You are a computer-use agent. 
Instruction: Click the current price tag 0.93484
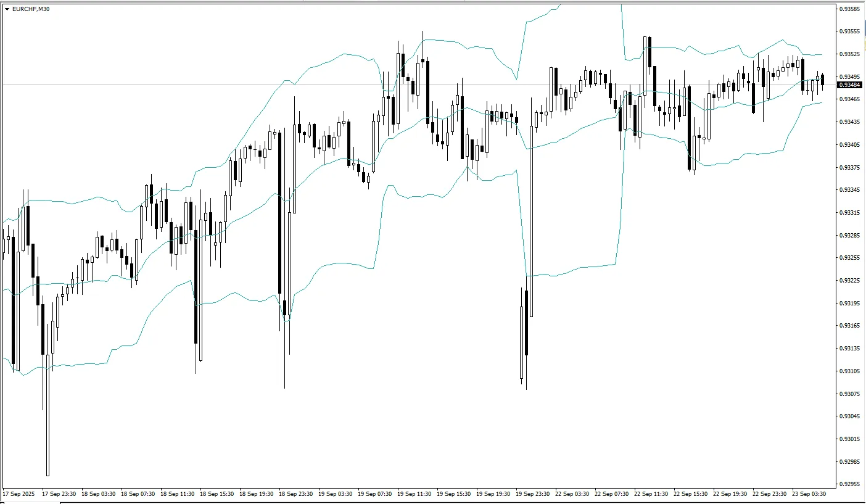point(851,85)
